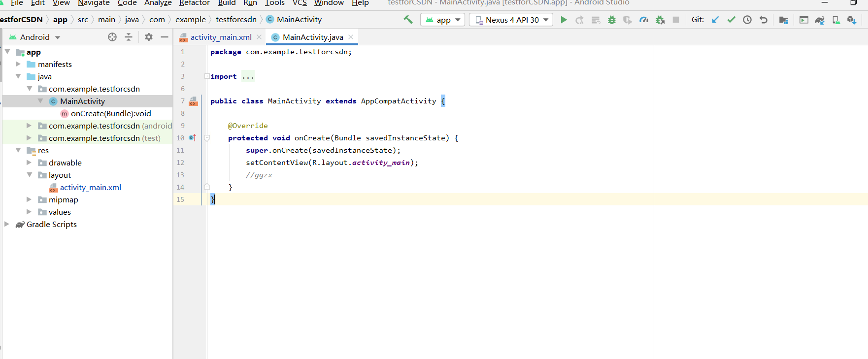Run app with coverage shield icon

point(628,20)
